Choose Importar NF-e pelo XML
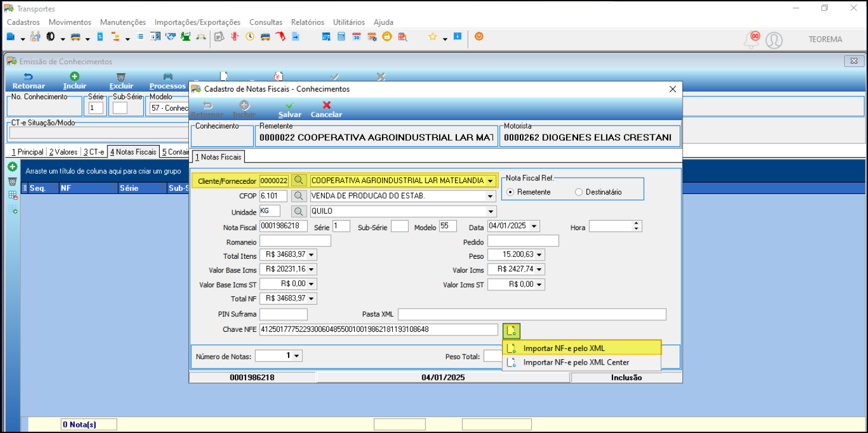 click(x=582, y=348)
